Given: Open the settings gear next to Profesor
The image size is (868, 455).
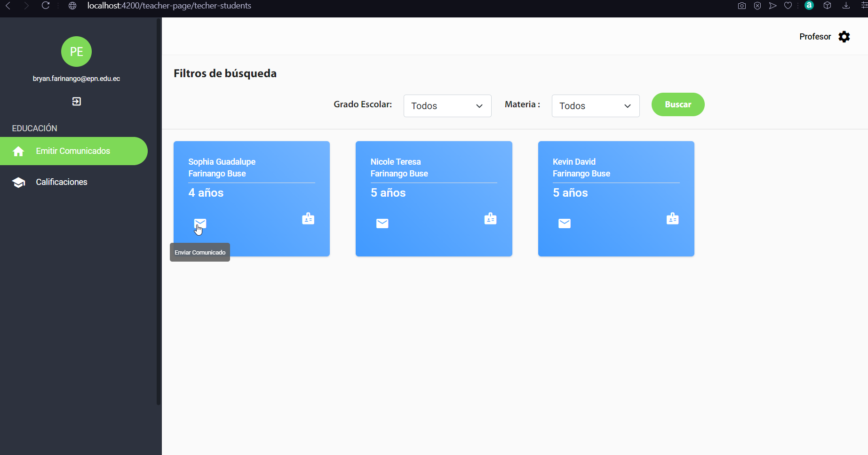Looking at the screenshot, I should point(844,37).
